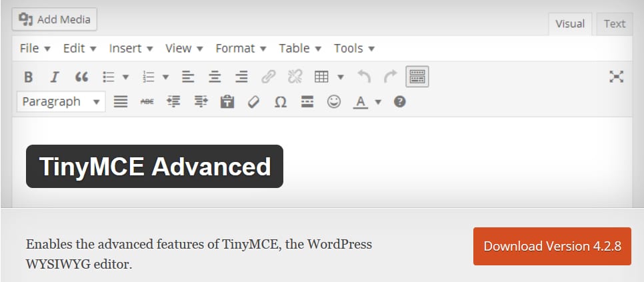Open the table icon dropdown arrow
Viewport: 644px width, 282px height.
pyautogui.click(x=341, y=77)
